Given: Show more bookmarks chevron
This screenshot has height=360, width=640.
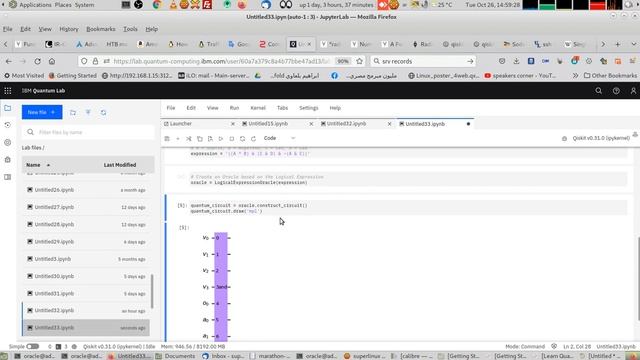Looking at the screenshot, I should 575,76.
